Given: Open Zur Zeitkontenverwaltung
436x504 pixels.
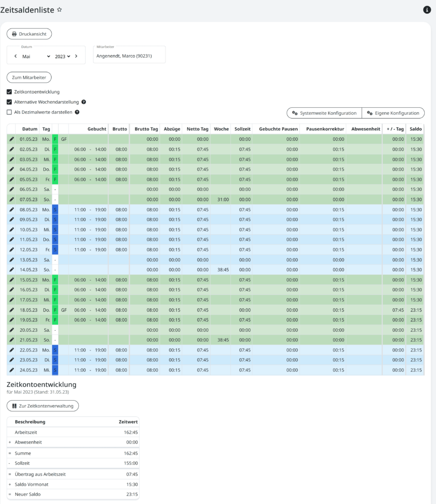Looking at the screenshot, I should [x=42, y=406].
